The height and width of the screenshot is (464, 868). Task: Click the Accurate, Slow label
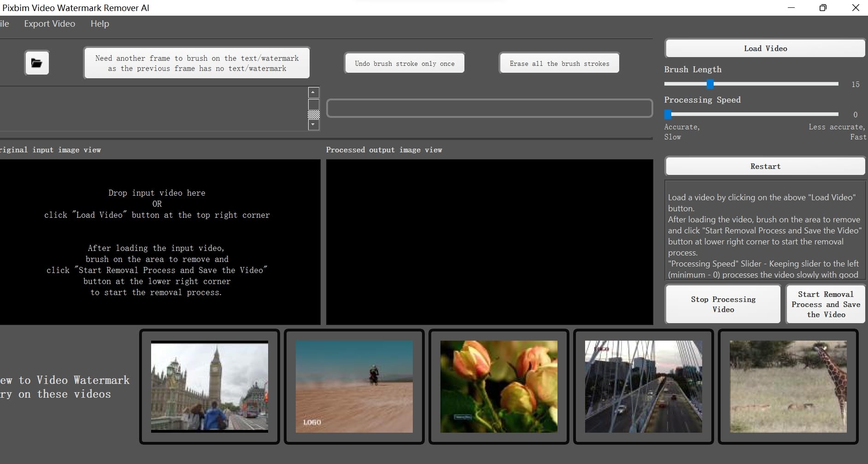pyautogui.click(x=682, y=132)
